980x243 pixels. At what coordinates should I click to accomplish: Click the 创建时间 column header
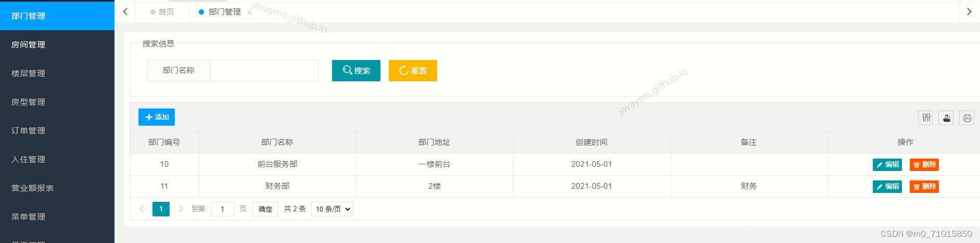[x=592, y=142]
